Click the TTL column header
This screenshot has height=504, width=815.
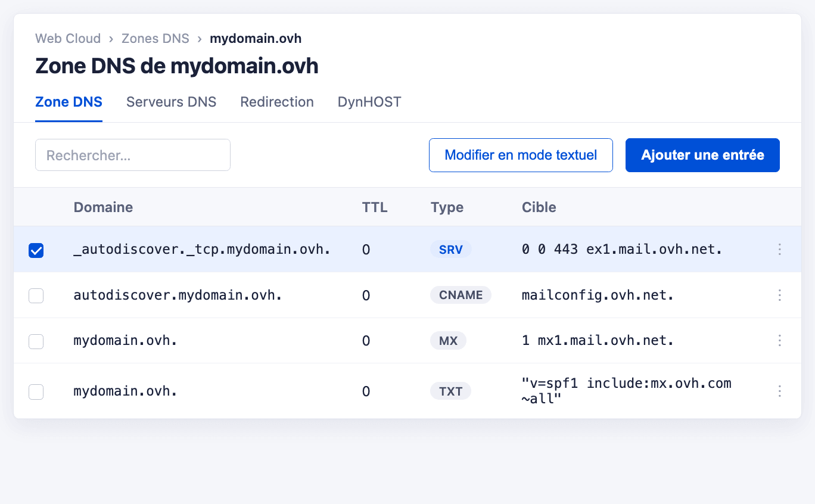click(375, 207)
